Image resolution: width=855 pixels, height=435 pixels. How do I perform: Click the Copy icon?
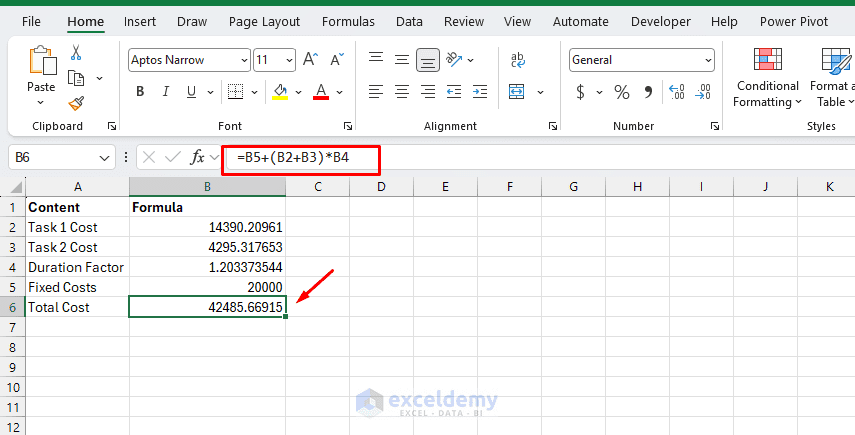(x=76, y=78)
